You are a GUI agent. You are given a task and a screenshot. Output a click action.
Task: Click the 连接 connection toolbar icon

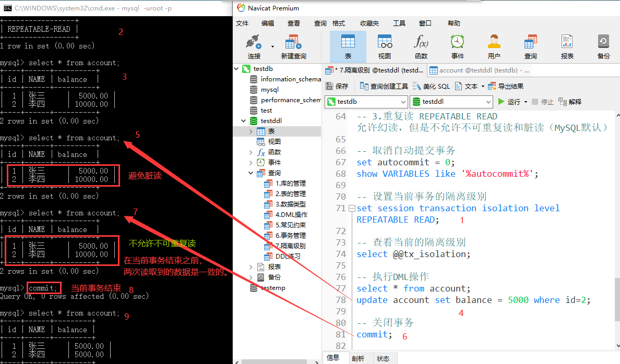coord(254,46)
